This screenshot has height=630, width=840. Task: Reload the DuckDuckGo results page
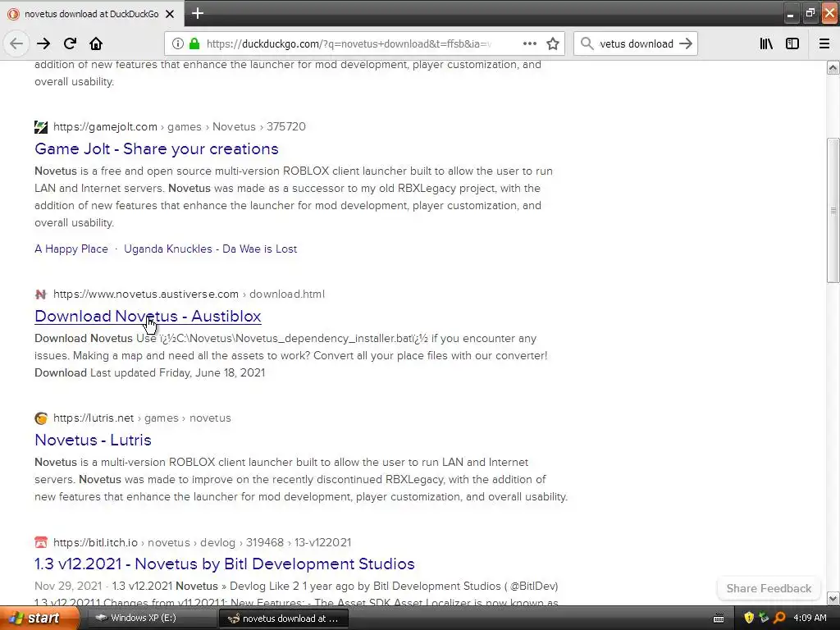tap(70, 44)
